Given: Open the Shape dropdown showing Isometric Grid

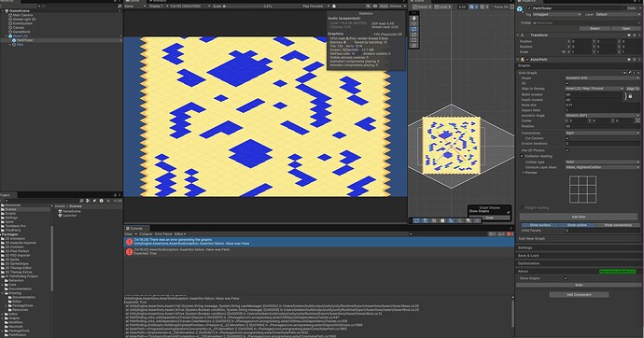Looking at the screenshot, I should 603,78.
